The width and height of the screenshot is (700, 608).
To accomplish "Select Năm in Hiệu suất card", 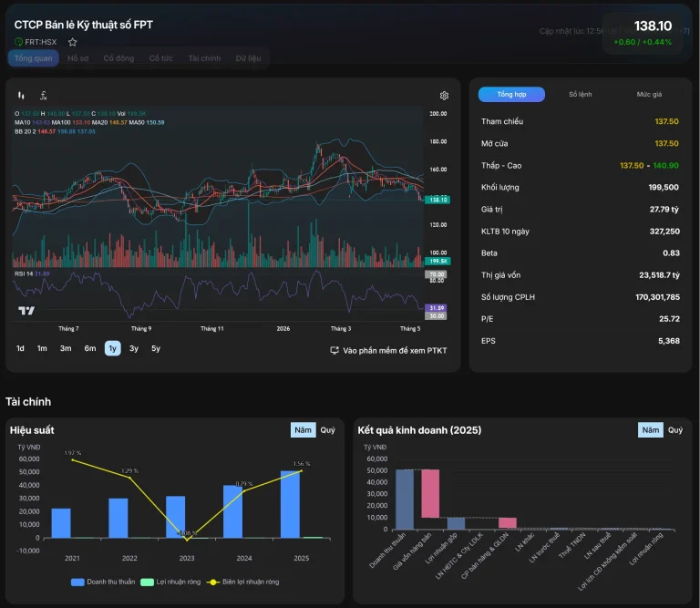I will click(304, 430).
